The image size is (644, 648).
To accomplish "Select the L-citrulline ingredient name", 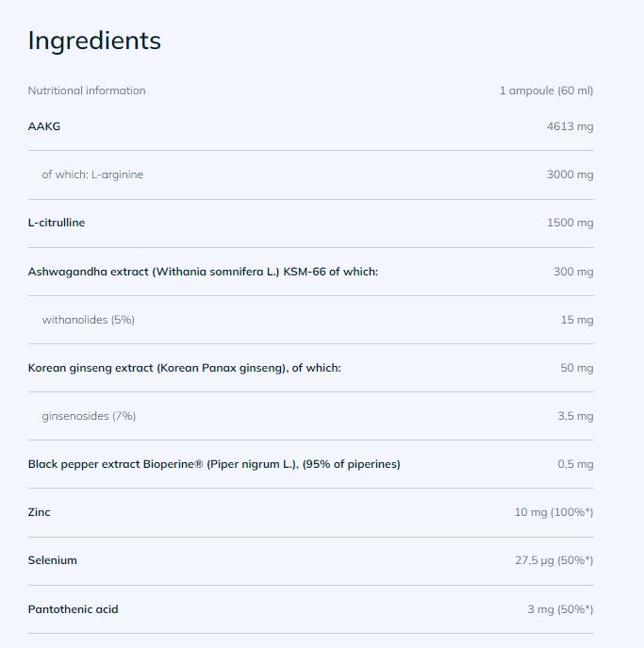I will [57, 223].
